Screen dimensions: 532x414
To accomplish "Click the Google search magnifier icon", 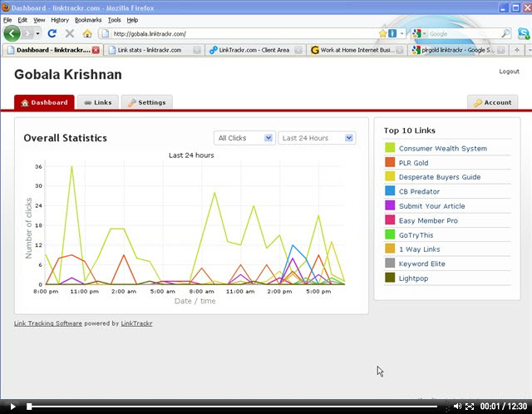I will (x=505, y=33).
